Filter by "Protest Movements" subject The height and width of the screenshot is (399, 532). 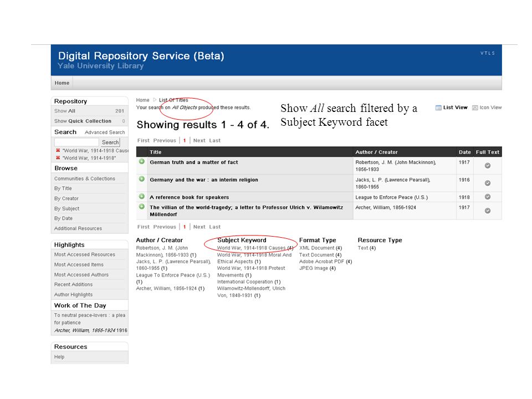pos(251,272)
